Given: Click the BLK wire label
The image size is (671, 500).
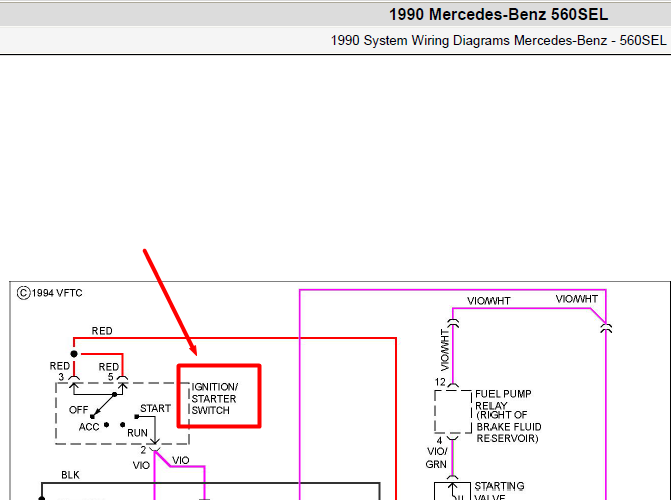Looking at the screenshot, I should [70, 475].
